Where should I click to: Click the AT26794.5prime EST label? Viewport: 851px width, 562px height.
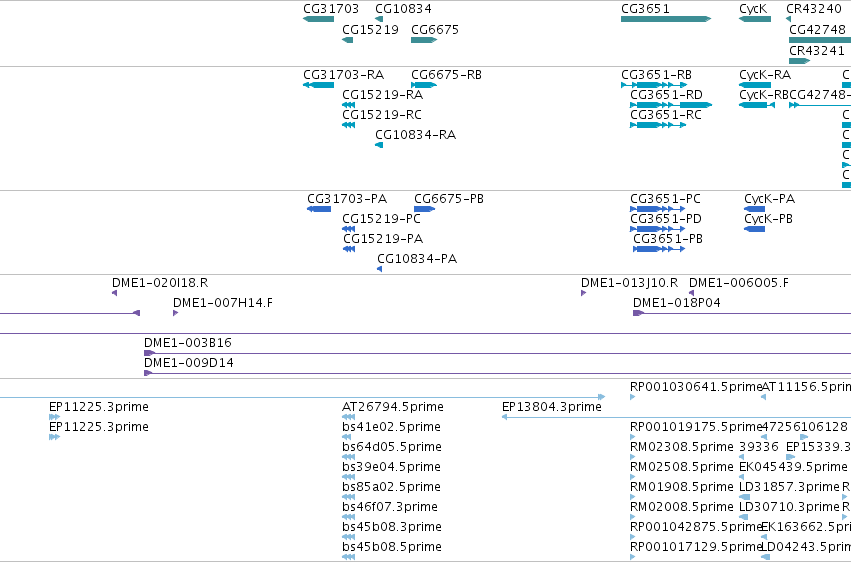pyautogui.click(x=393, y=407)
